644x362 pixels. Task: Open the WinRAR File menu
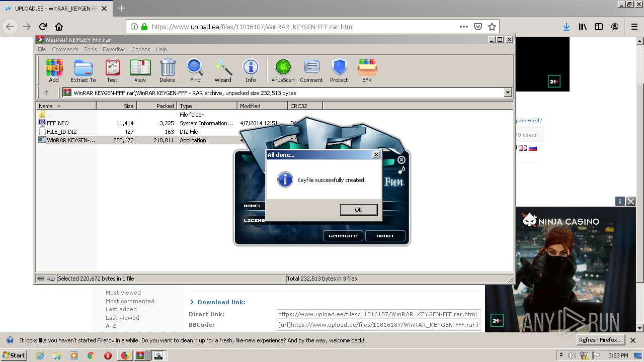[x=42, y=49]
